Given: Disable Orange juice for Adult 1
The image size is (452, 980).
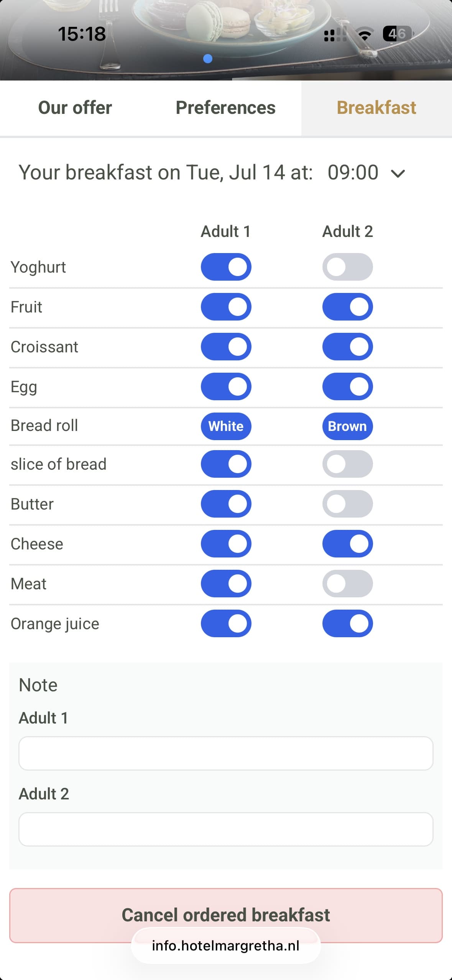Looking at the screenshot, I should click(226, 623).
